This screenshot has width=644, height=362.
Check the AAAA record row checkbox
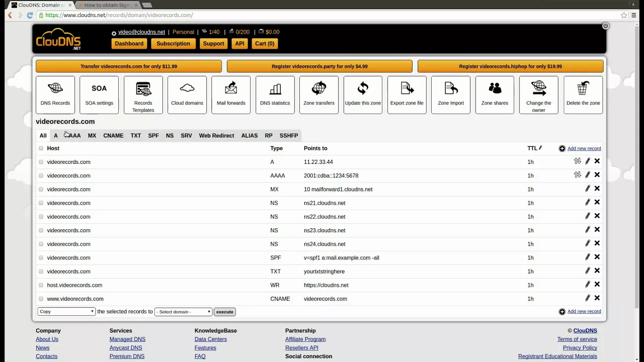point(41,175)
